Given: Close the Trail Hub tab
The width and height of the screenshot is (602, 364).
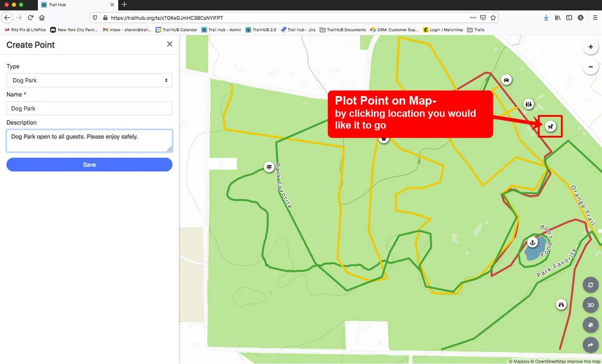Looking at the screenshot, I should tap(112, 5).
